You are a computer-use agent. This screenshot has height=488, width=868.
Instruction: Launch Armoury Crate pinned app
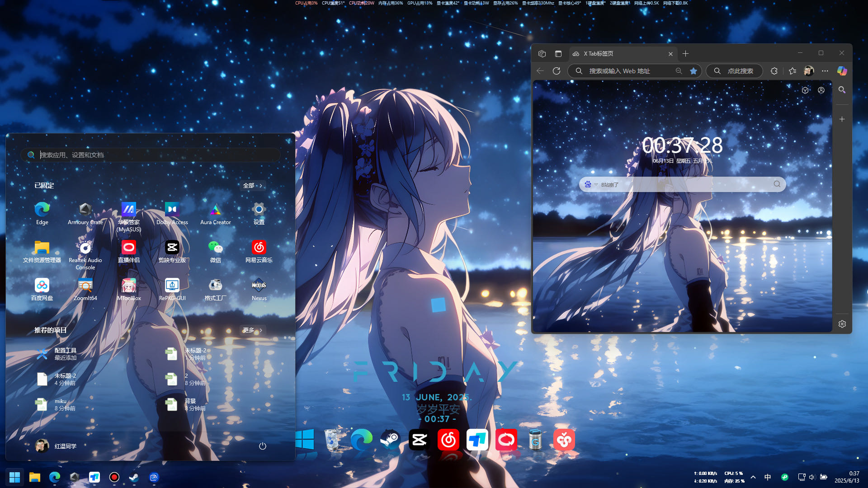point(85,213)
